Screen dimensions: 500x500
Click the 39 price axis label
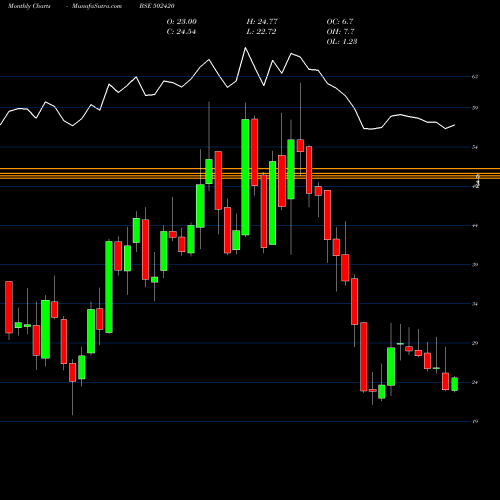tap(475, 265)
